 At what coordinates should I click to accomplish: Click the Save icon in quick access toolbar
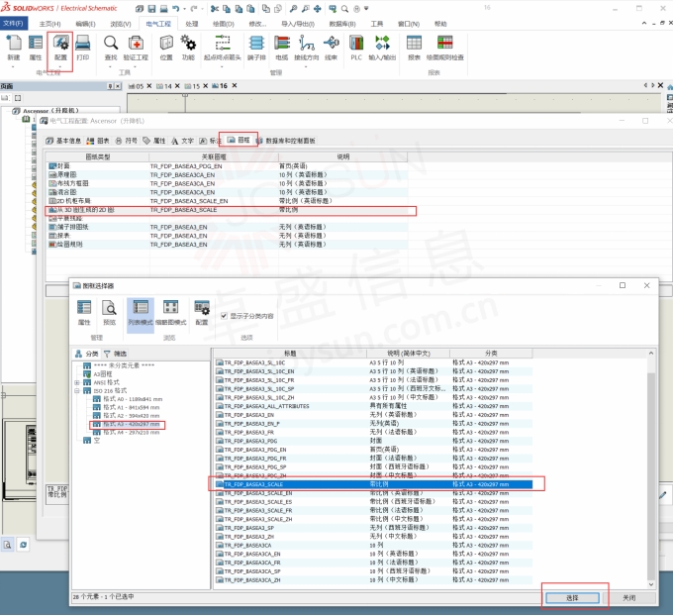pyautogui.click(x=151, y=9)
